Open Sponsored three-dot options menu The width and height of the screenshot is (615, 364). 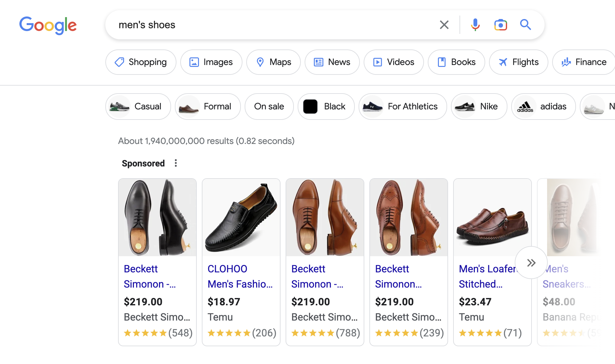[176, 163]
